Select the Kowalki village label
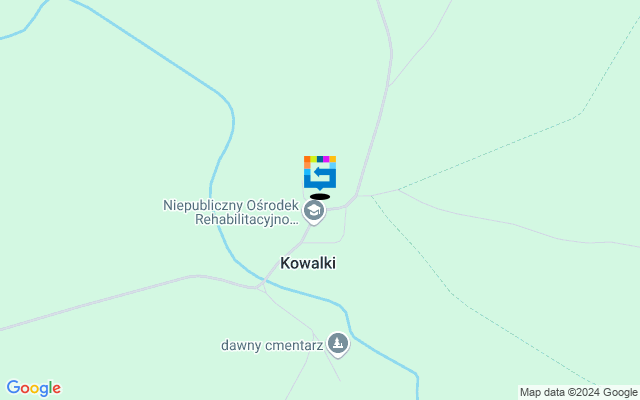 [x=308, y=263]
